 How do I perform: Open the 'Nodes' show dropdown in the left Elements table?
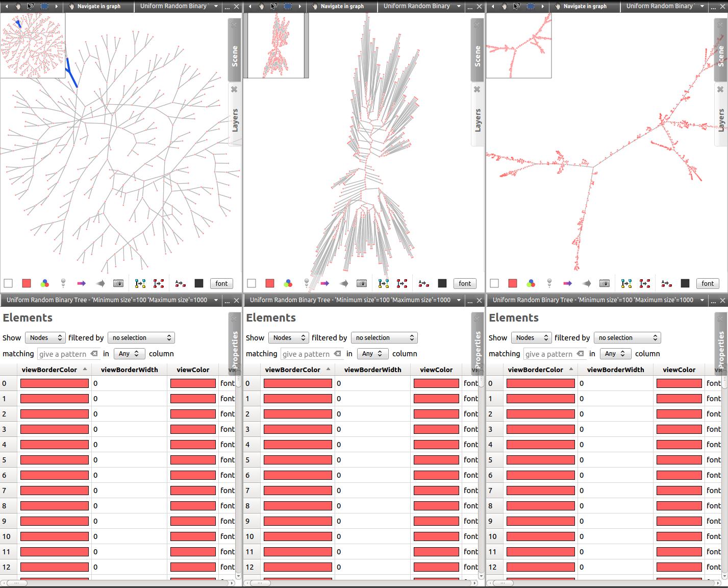45,338
